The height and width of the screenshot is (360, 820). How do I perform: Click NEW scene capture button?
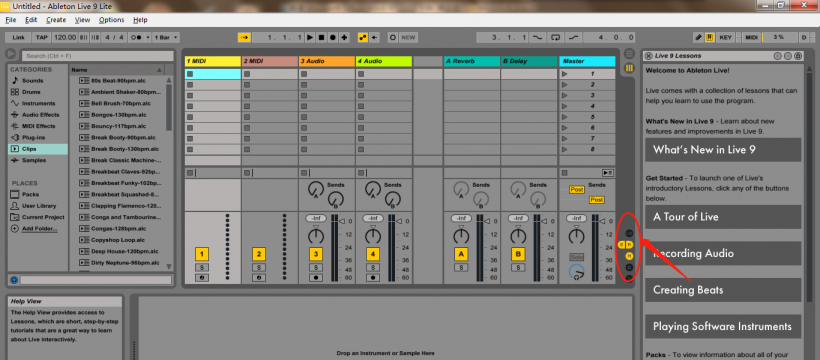(408, 38)
